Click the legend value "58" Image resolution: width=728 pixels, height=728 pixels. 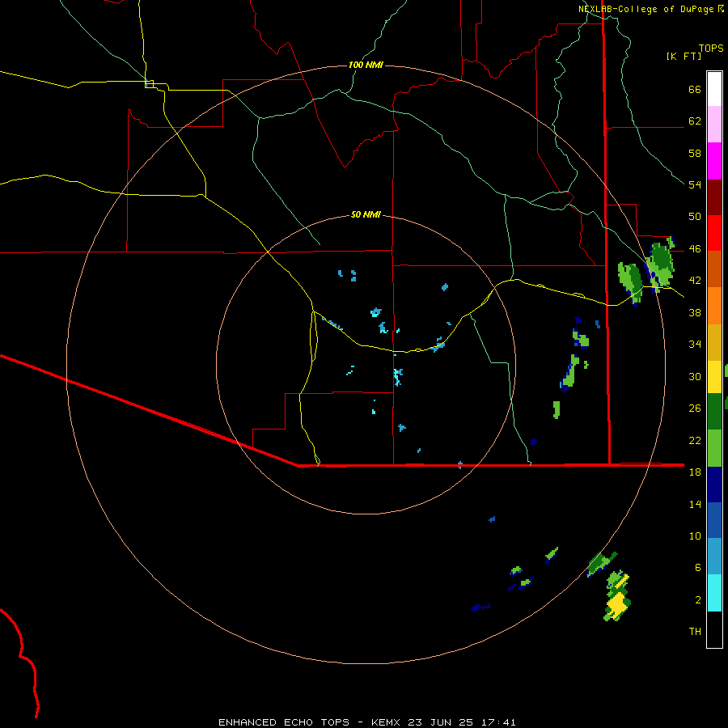coord(695,153)
